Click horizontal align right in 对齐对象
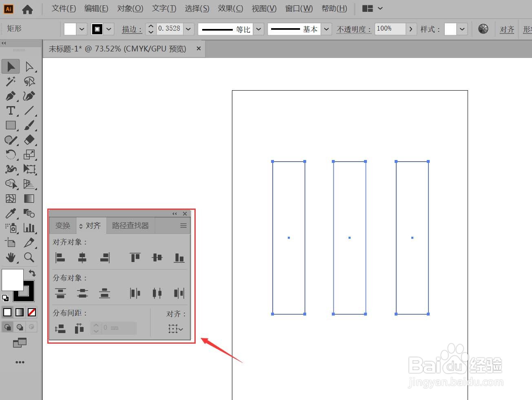 (x=105, y=258)
